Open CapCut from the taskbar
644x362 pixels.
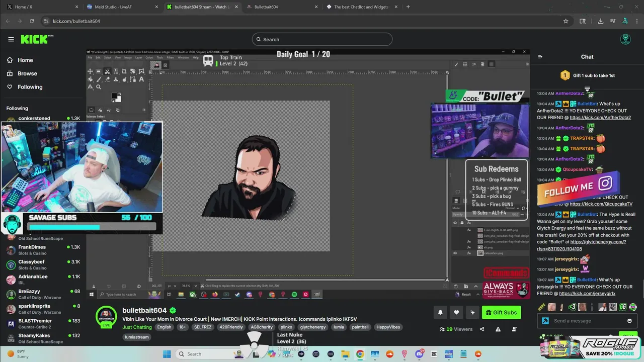434,354
